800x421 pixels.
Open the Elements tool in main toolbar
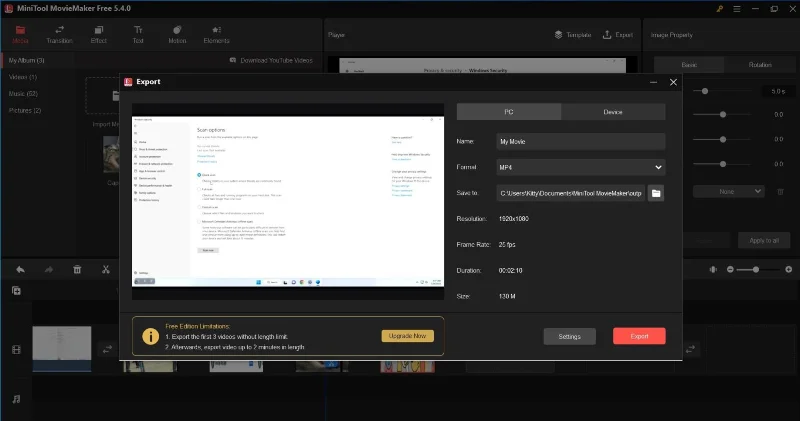pos(216,34)
